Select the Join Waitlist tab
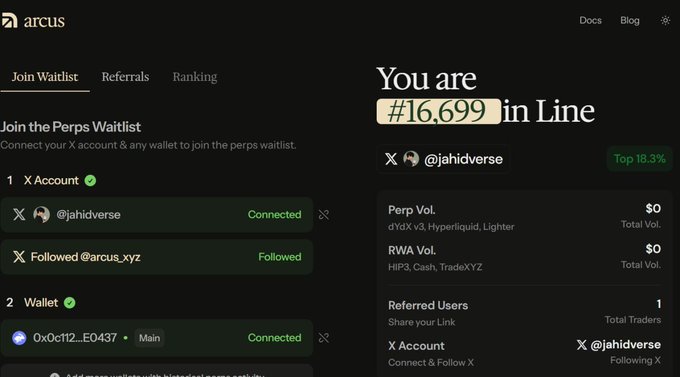 click(45, 77)
